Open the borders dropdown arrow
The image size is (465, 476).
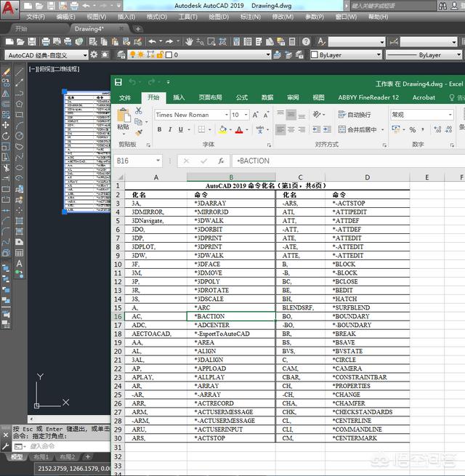[x=210, y=130]
